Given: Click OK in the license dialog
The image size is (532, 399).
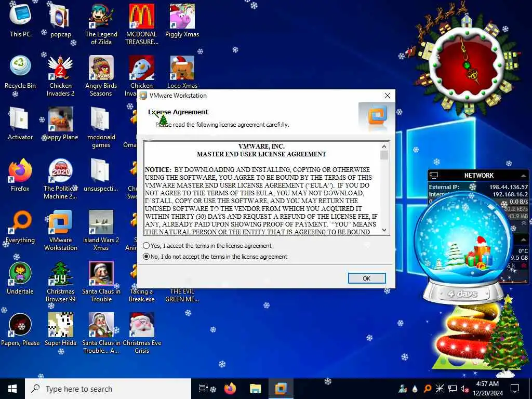Looking at the screenshot, I should tap(367, 278).
